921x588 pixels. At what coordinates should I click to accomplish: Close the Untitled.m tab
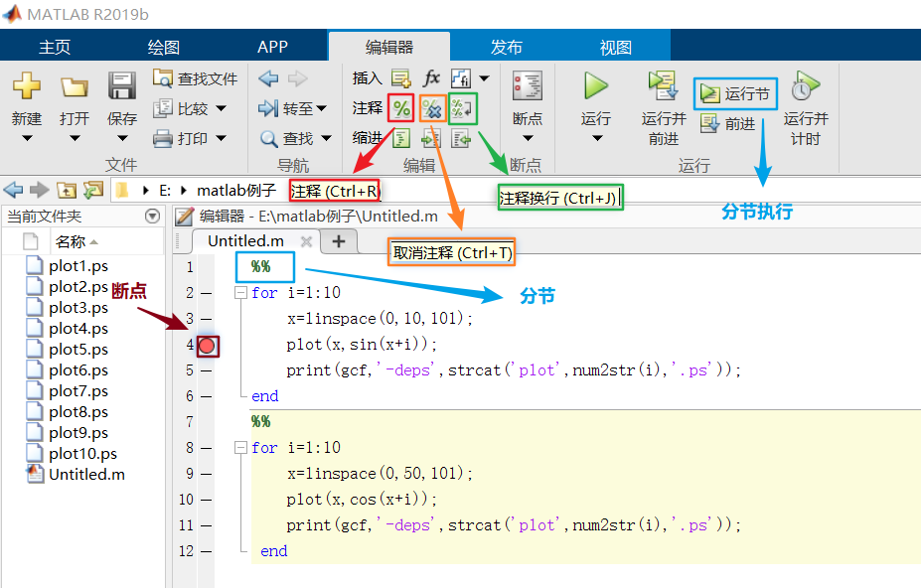click(x=306, y=241)
